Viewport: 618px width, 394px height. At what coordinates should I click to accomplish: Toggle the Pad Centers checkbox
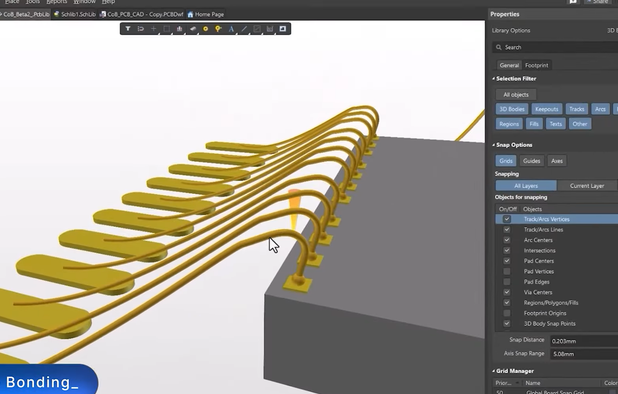point(507,261)
